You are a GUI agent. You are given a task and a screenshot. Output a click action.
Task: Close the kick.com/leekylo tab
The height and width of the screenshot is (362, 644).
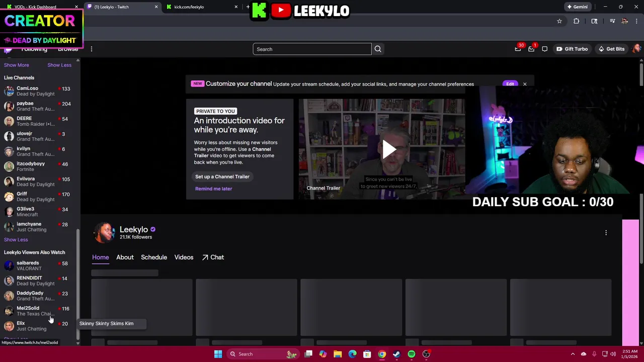236,7
